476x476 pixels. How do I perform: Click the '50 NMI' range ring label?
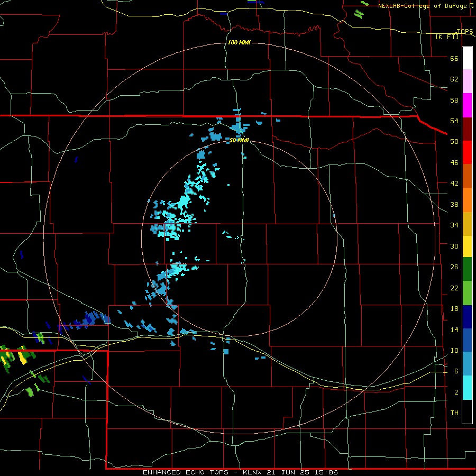click(239, 140)
